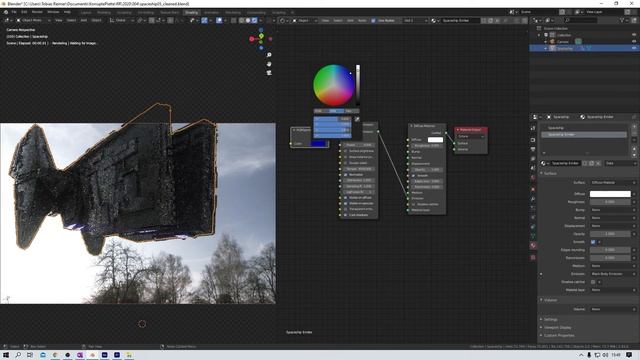Open the Render properties tab icon in Properties

[533, 140]
